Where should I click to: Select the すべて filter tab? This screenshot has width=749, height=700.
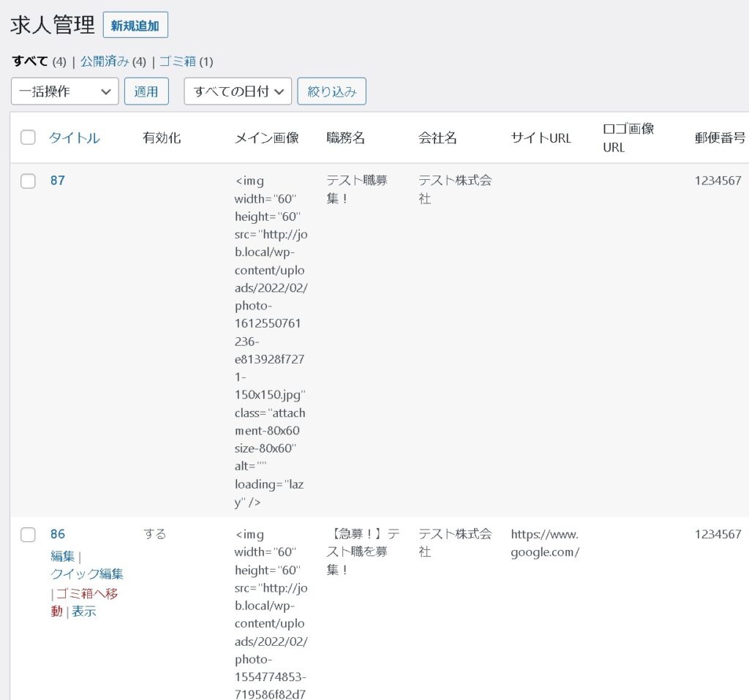[x=30, y=61]
